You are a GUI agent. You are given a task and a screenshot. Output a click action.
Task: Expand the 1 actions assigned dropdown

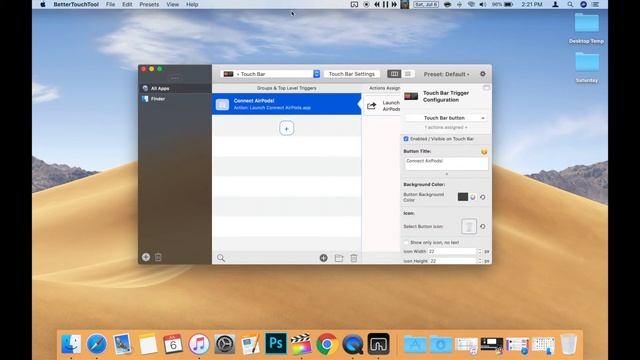(446, 128)
